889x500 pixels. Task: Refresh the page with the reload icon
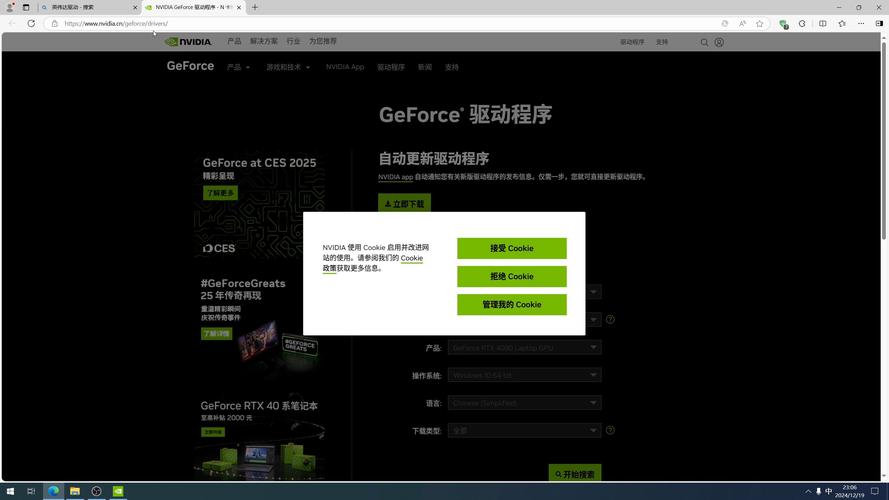tap(31, 23)
